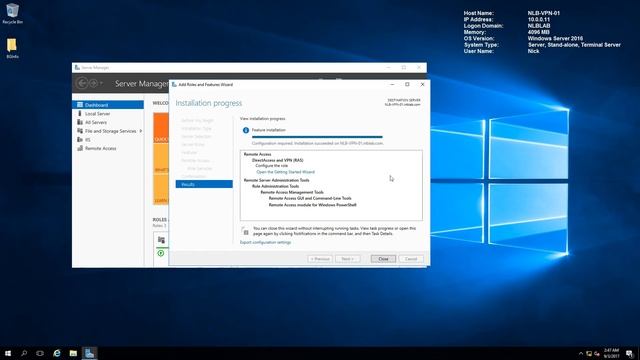Click Remote Access GUI and Command-Line Tools row
640x360 pixels.
click(x=310, y=198)
